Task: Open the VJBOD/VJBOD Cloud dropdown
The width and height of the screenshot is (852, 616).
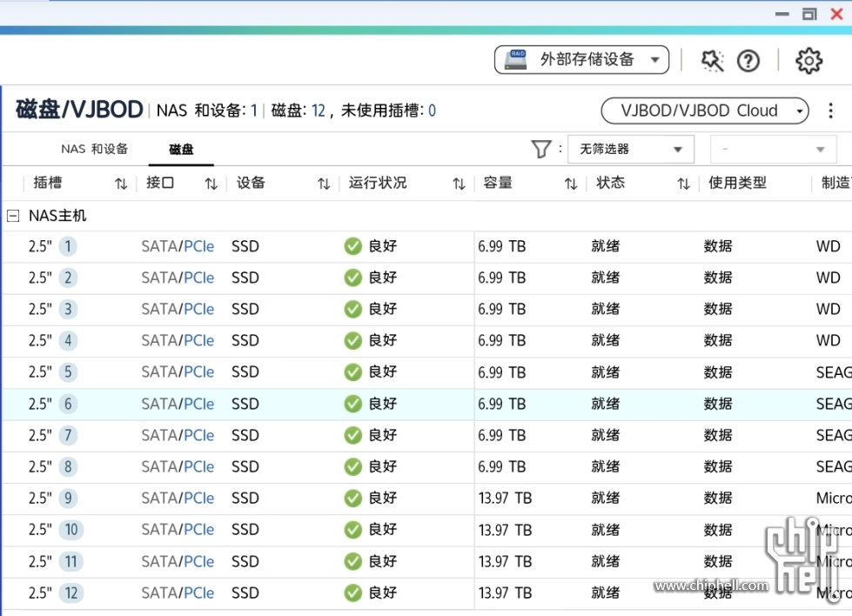Action: [x=705, y=110]
